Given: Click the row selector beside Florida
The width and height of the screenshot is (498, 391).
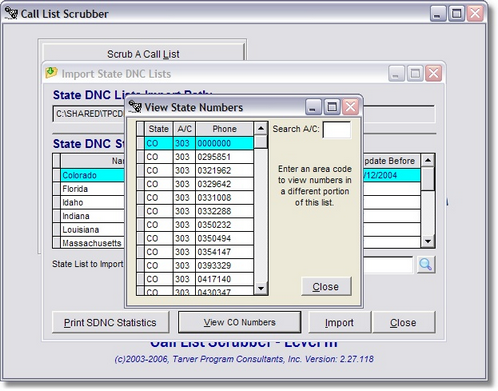Looking at the screenshot, I should [56, 189].
